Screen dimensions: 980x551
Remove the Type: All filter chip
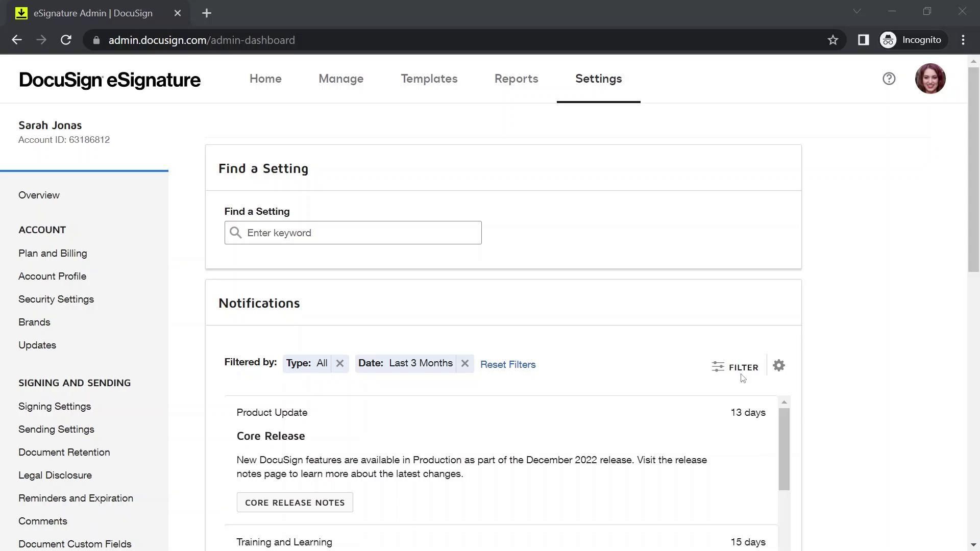tap(340, 364)
